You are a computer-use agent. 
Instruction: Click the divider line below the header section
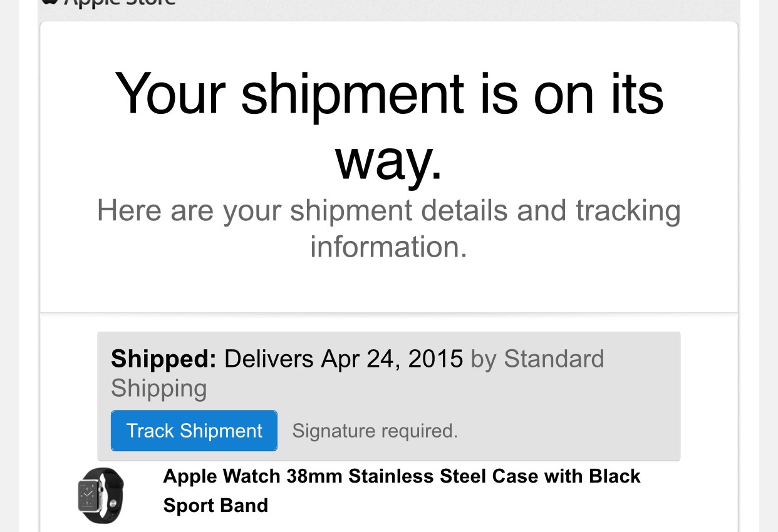(389, 312)
